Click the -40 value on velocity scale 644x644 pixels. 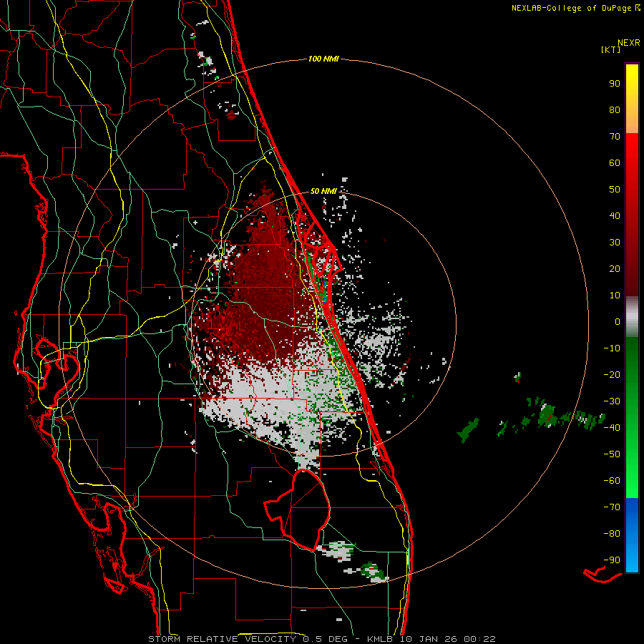[612, 428]
